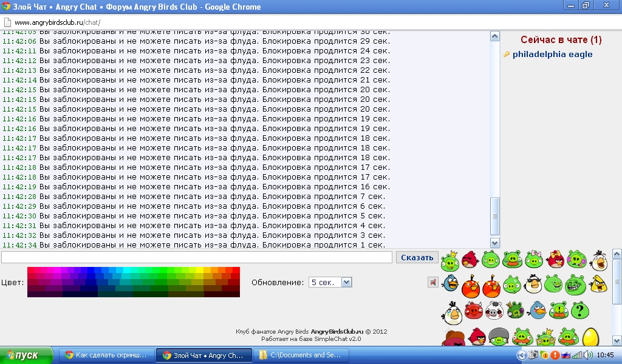Open C:\Documents and Settings taskbar folder

click(x=301, y=356)
